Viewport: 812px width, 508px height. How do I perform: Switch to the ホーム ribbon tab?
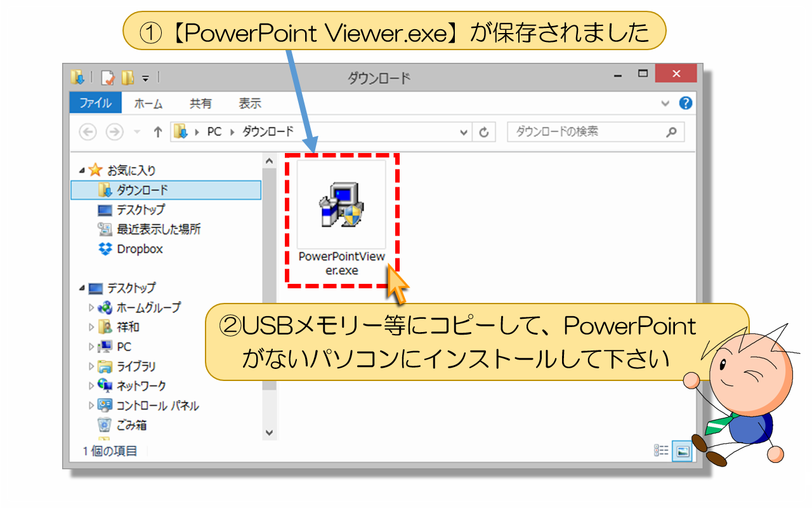pos(148,104)
